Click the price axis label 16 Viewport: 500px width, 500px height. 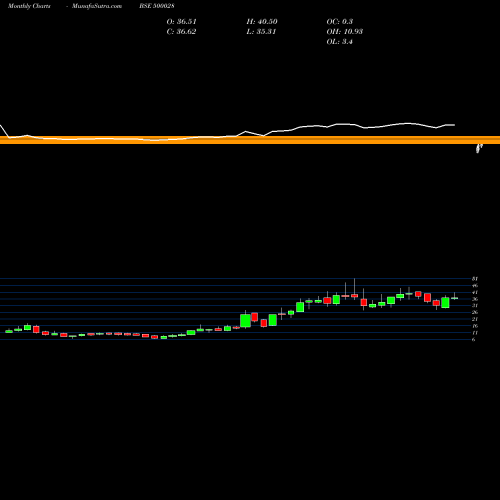[x=475, y=326]
